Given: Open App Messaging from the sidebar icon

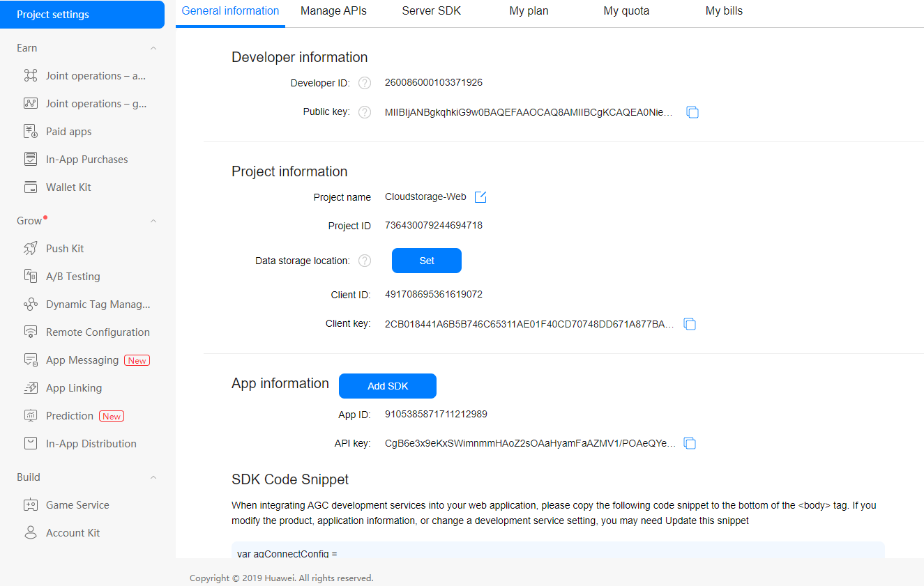Looking at the screenshot, I should point(31,360).
